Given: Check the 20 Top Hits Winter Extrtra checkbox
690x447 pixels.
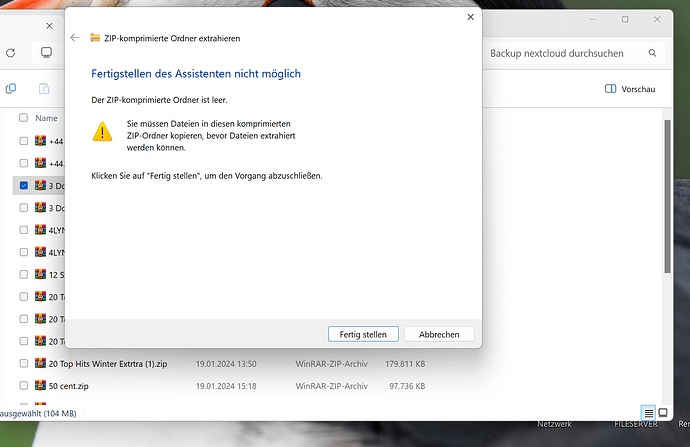Looking at the screenshot, I should point(24,363).
